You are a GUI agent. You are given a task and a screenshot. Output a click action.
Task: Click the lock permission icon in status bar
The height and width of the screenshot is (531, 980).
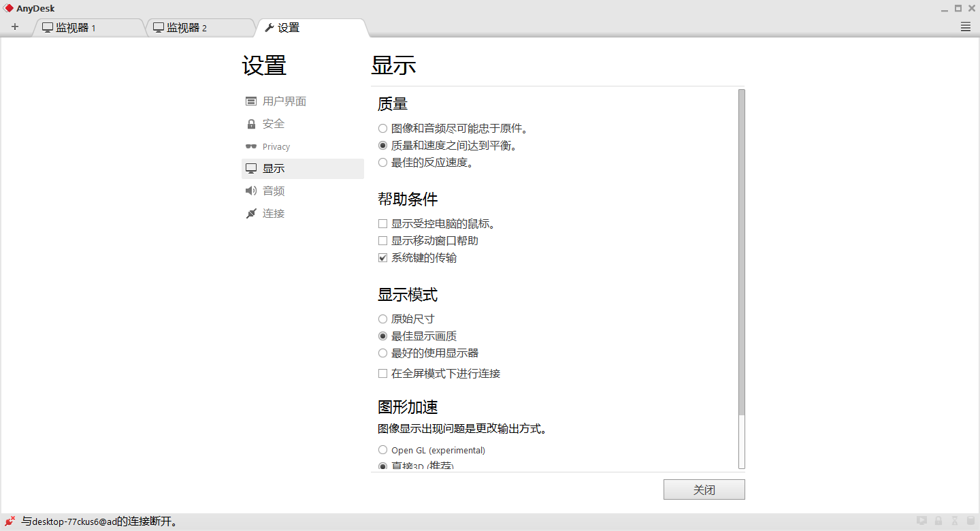click(x=938, y=520)
